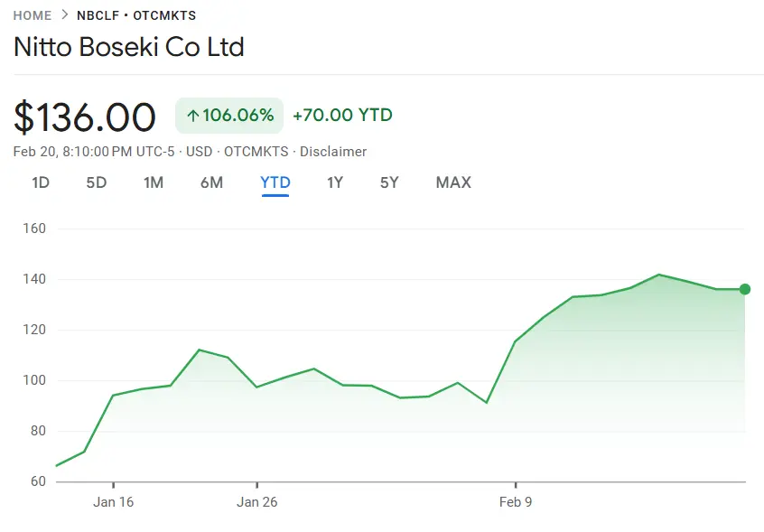Switch to the 1D range tab

tap(41, 182)
